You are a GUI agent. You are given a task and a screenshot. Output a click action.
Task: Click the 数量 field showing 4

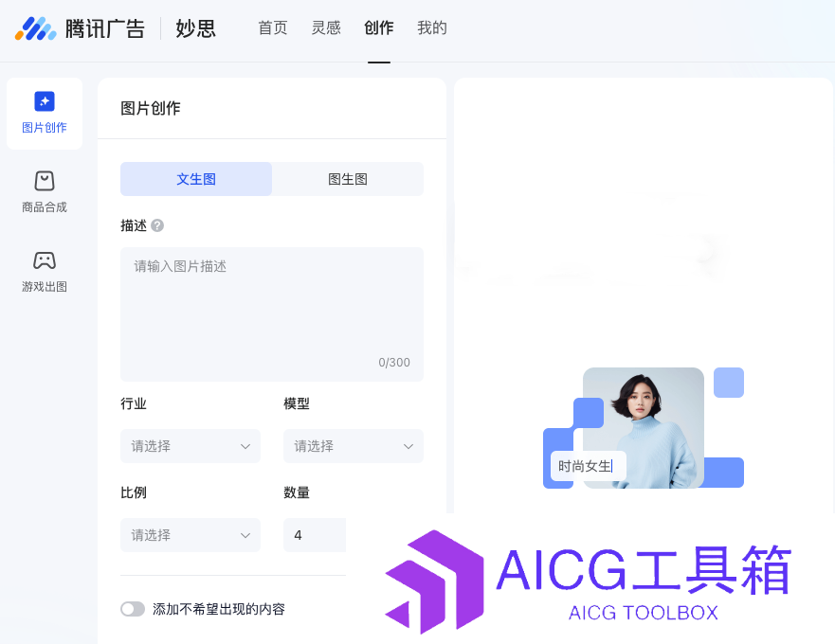pyautogui.click(x=315, y=535)
